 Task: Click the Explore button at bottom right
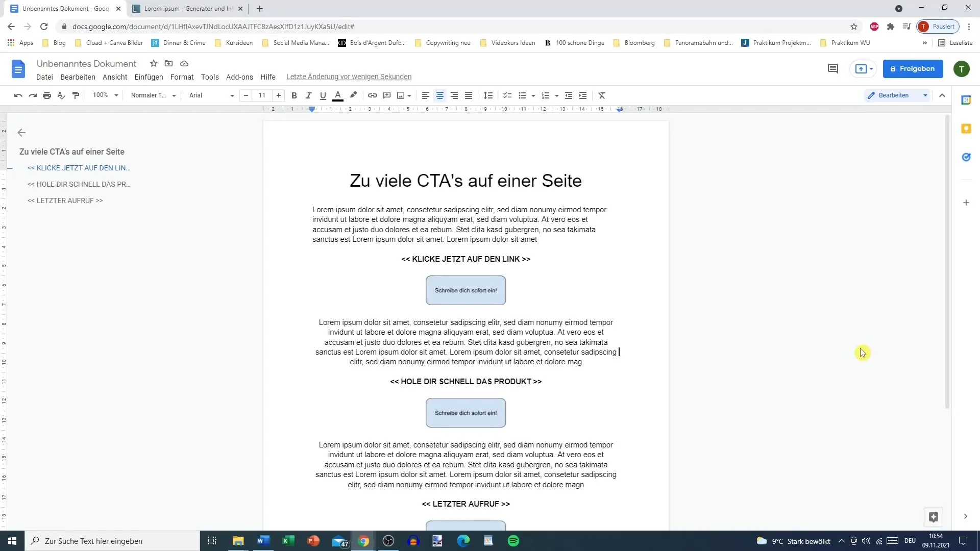point(934,517)
